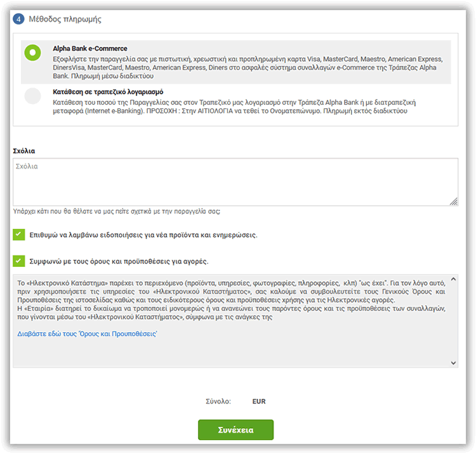Screen dimensions: 476x454
Task: Untick the new products notifications checkbox
Action: pyautogui.click(x=18, y=235)
